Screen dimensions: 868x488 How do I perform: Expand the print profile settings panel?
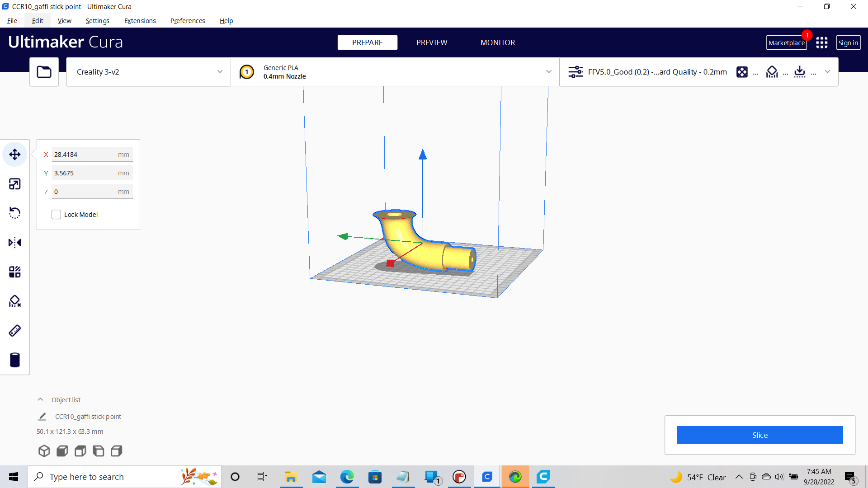pos(699,72)
